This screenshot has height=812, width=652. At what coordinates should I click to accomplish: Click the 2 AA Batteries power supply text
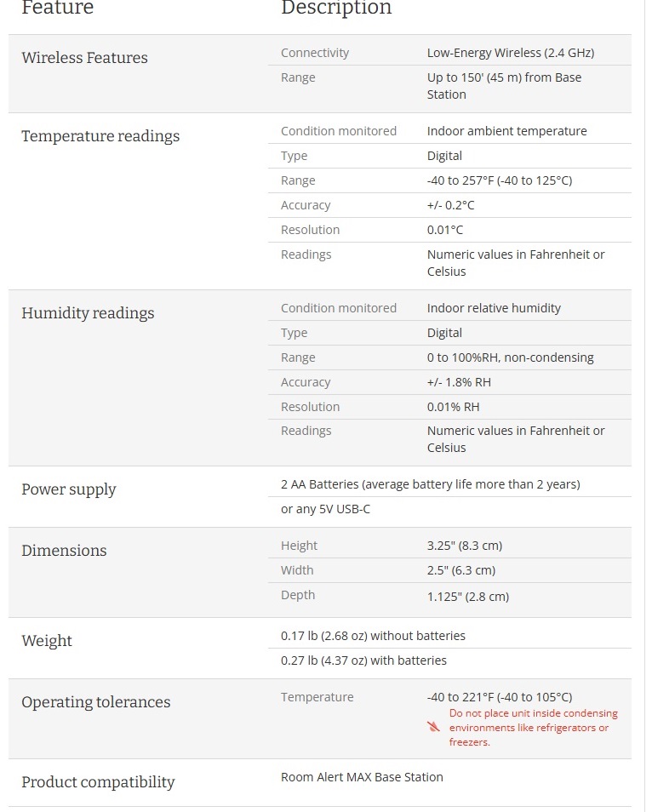tap(430, 484)
